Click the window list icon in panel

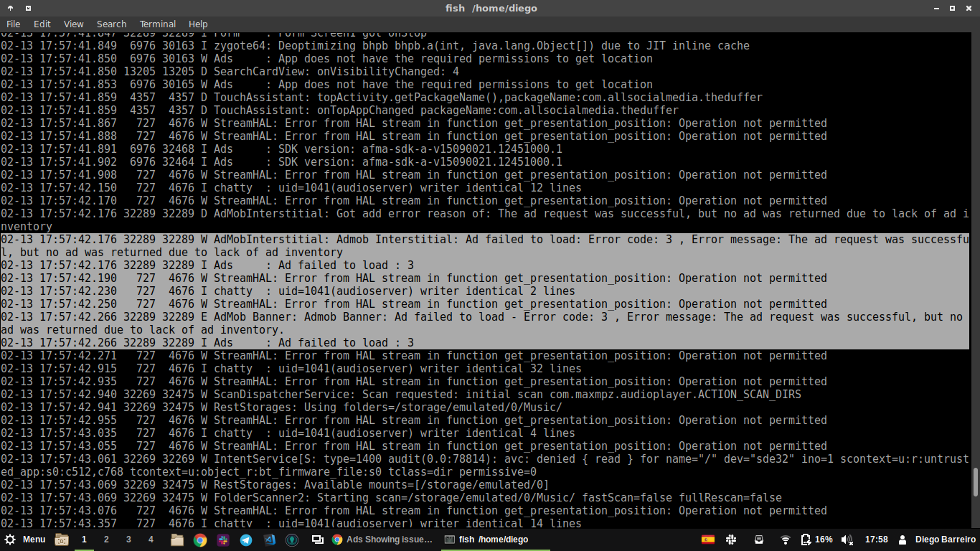tap(316, 540)
